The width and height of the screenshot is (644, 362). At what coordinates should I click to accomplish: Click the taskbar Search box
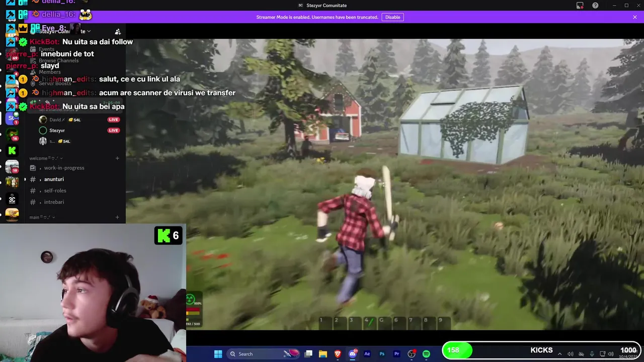(264, 354)
